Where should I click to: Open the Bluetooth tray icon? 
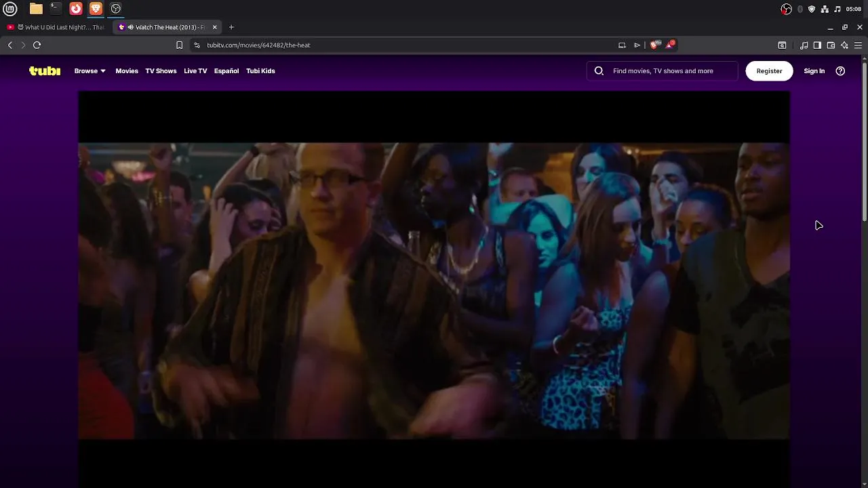pyautogui.click(x=800, y=9)
